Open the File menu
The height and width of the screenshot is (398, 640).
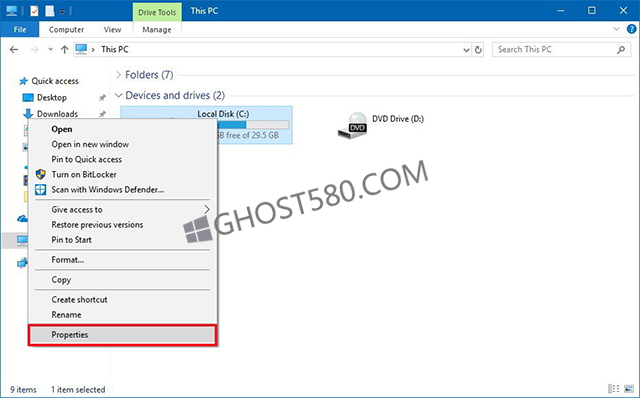pyautogui.click(x=20, y=29)
